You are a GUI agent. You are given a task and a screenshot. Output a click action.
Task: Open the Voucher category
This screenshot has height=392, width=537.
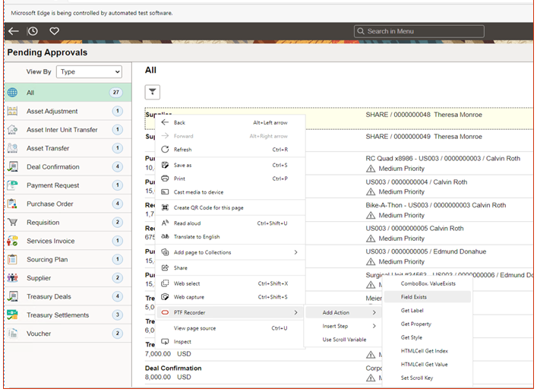tap(68, 334)
